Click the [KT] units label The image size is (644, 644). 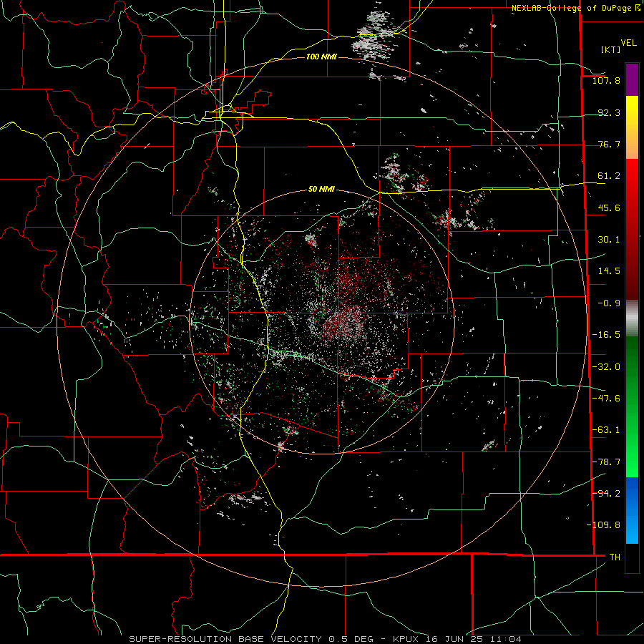tap(610, 49)
